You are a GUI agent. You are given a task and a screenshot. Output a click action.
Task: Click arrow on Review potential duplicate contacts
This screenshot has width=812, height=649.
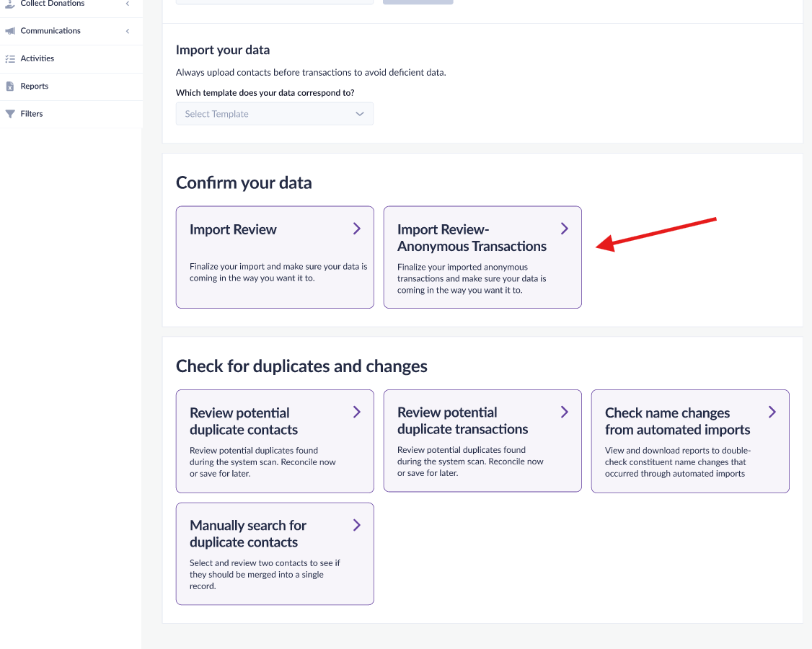coord(356,412)
